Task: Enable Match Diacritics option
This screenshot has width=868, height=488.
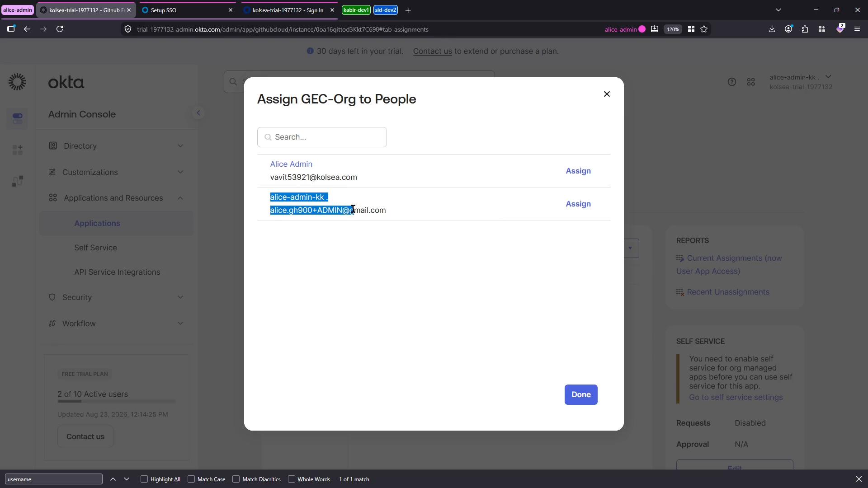Action: pyautogui.click(x=236, y=479)
